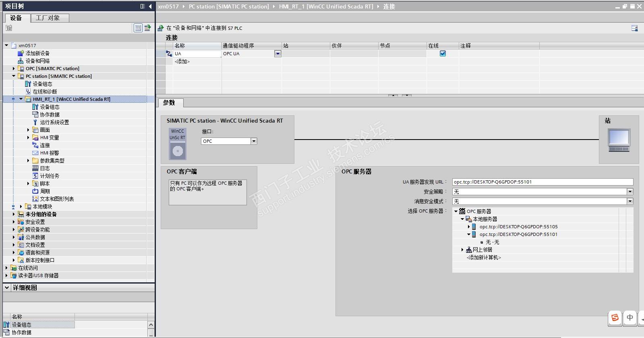644x338 pixels.
Task: Collapse the 本地服务器 node
Action: point(462,219)
